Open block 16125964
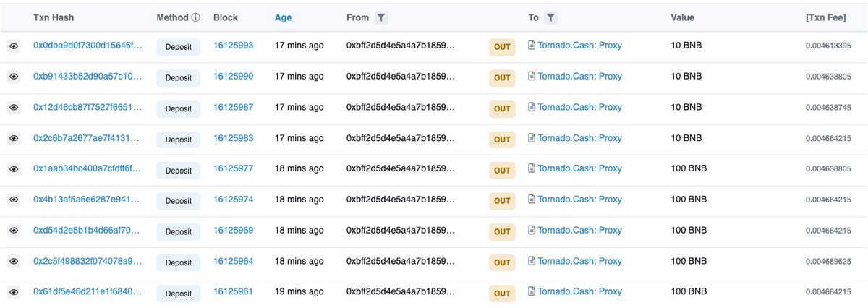Viewport: 868px width, 308px height. coord(233,261)
